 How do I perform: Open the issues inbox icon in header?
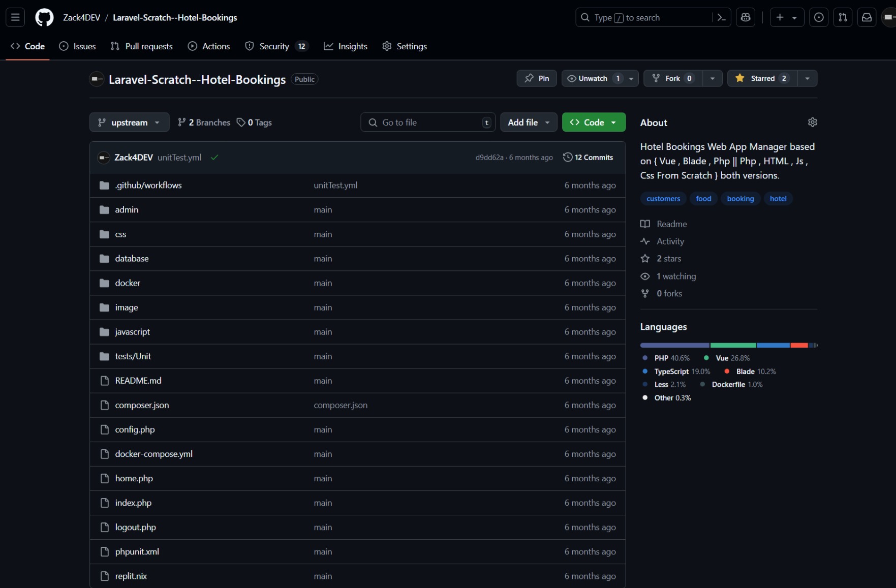coord(819,17)
